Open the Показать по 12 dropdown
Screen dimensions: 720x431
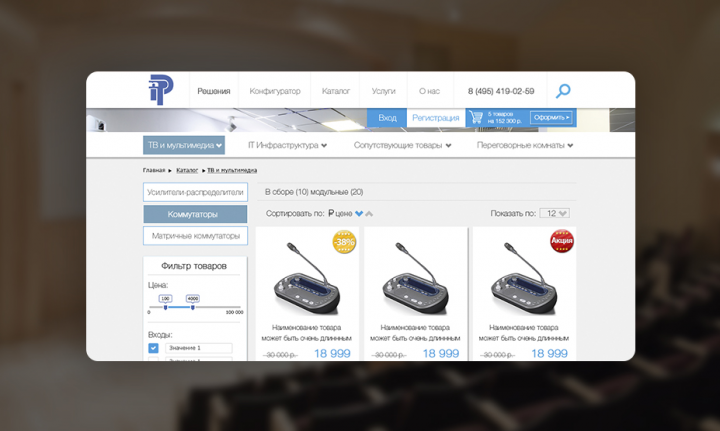pos(555,213)
